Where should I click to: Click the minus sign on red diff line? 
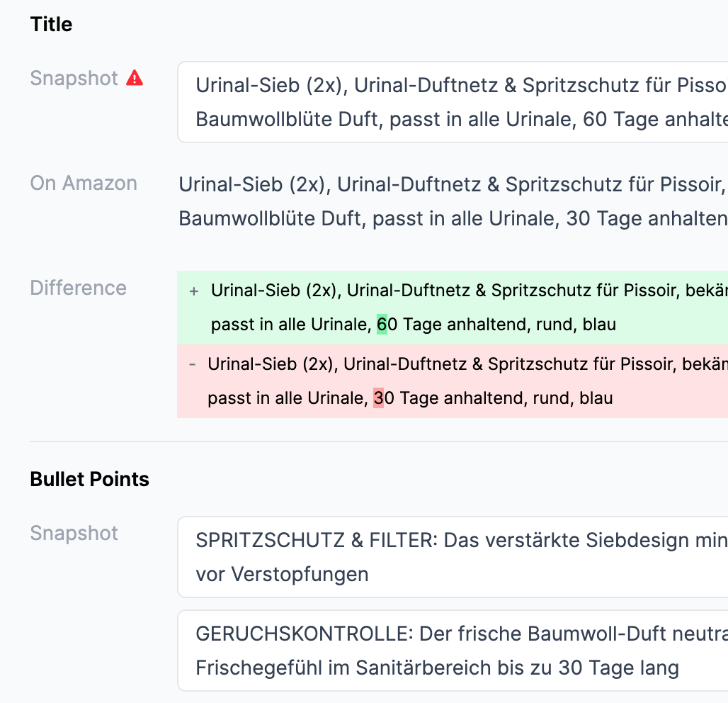coord(193,364)
